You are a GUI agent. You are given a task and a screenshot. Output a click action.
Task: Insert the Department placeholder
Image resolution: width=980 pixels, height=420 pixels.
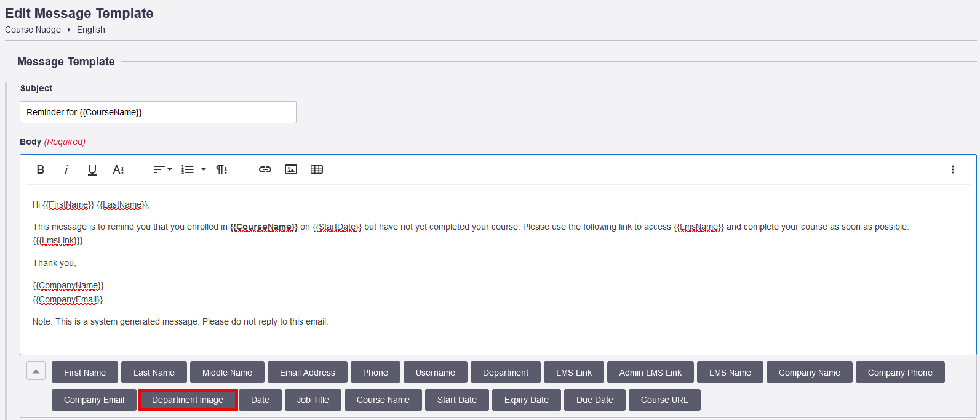[x=506, y=373]
